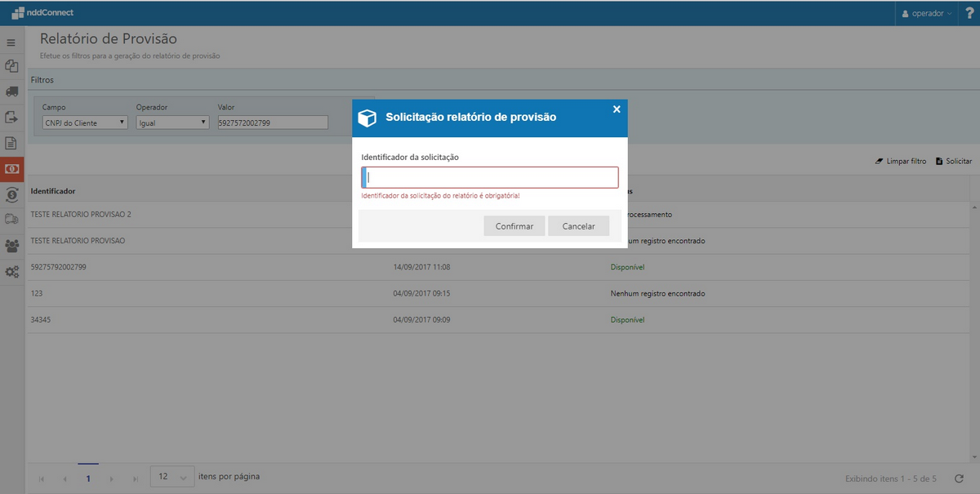Viewport: 980px width, 494px height.
Task: Close the dialog with the X button
Action: click(x=617, y=109)
